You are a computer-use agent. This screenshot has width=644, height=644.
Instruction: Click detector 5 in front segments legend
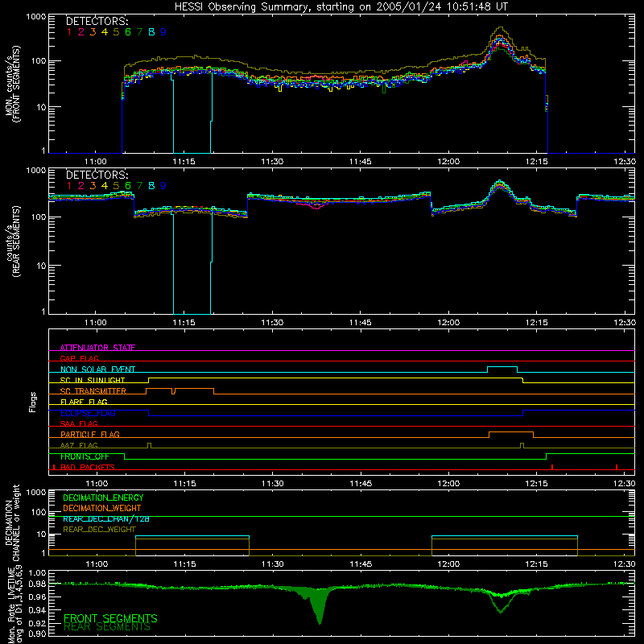(x=116, y=32)
